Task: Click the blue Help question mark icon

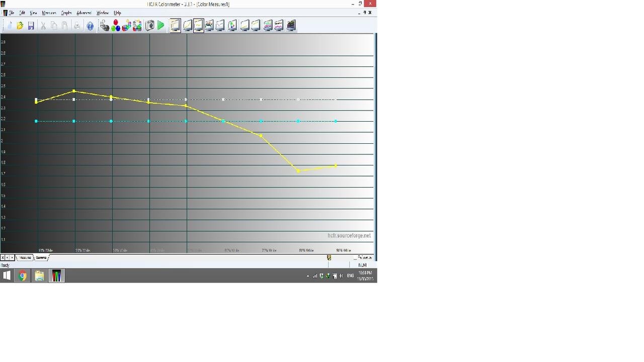Action: pos(90,26)
